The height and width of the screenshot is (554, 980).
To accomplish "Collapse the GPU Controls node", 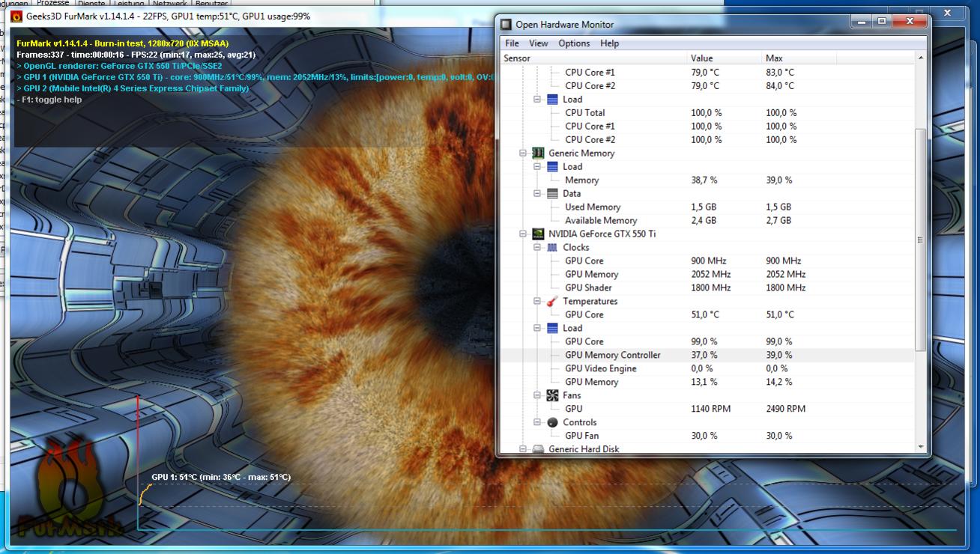I will click(x=537, y=422).
